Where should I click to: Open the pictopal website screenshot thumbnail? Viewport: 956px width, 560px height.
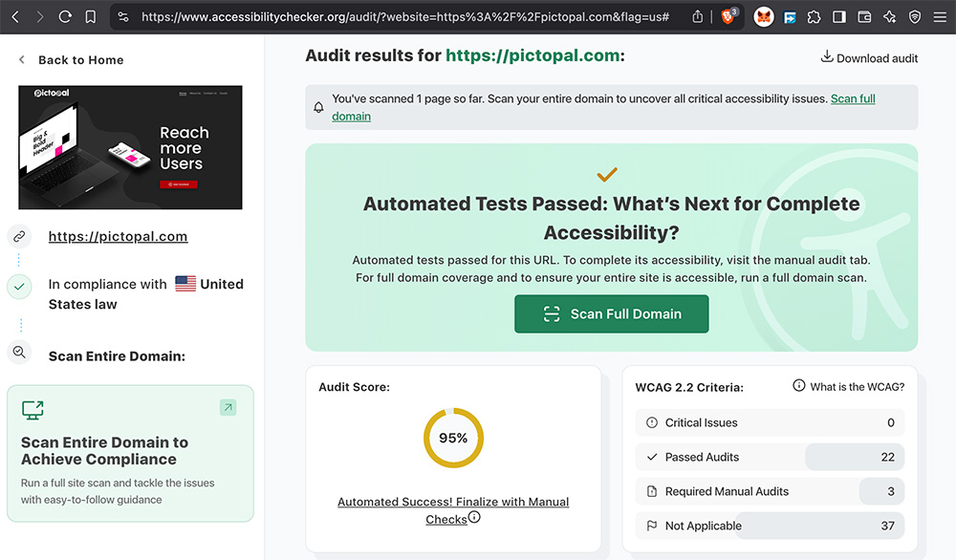(x=130, y=147)
